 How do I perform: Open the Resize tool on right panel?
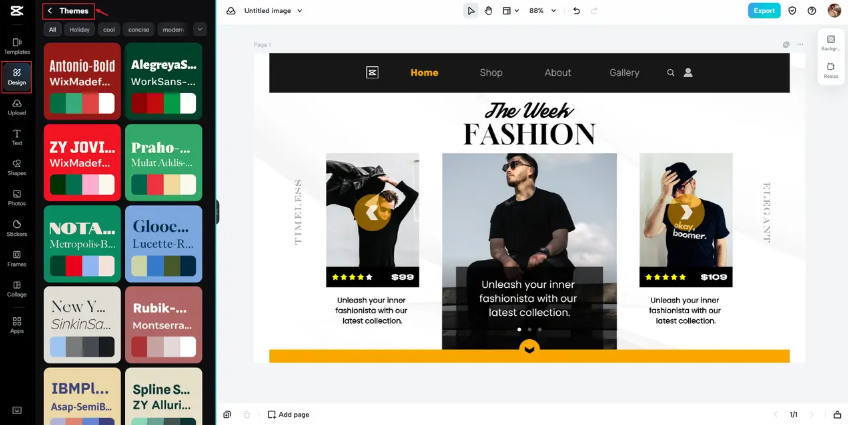click(831, 70)
